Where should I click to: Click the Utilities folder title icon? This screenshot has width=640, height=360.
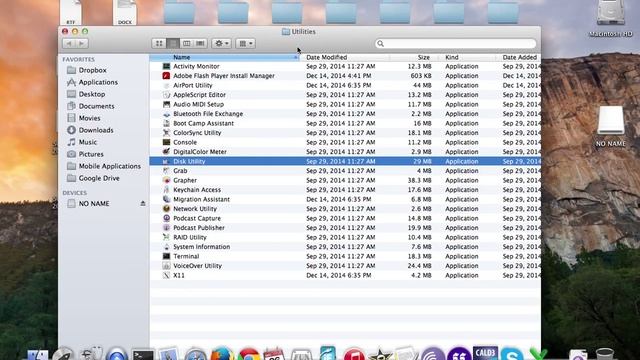point(286,31)
